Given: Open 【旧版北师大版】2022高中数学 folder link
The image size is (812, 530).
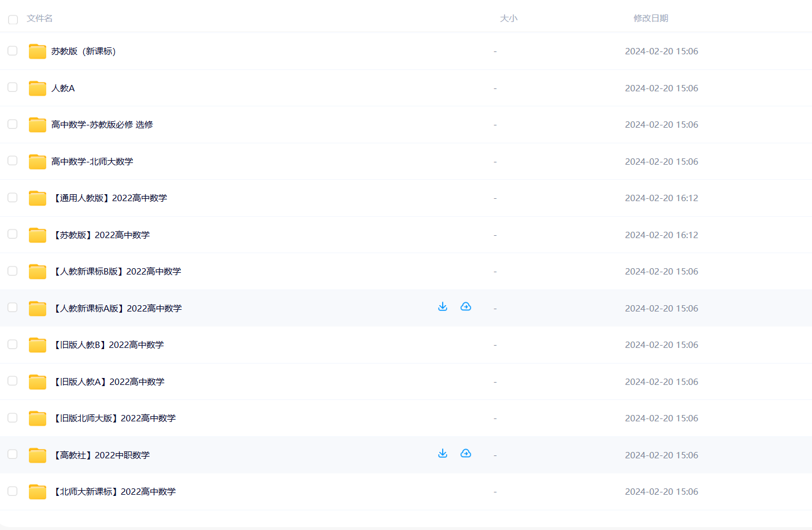Looking at the screenshot, I should coord(115,418).
